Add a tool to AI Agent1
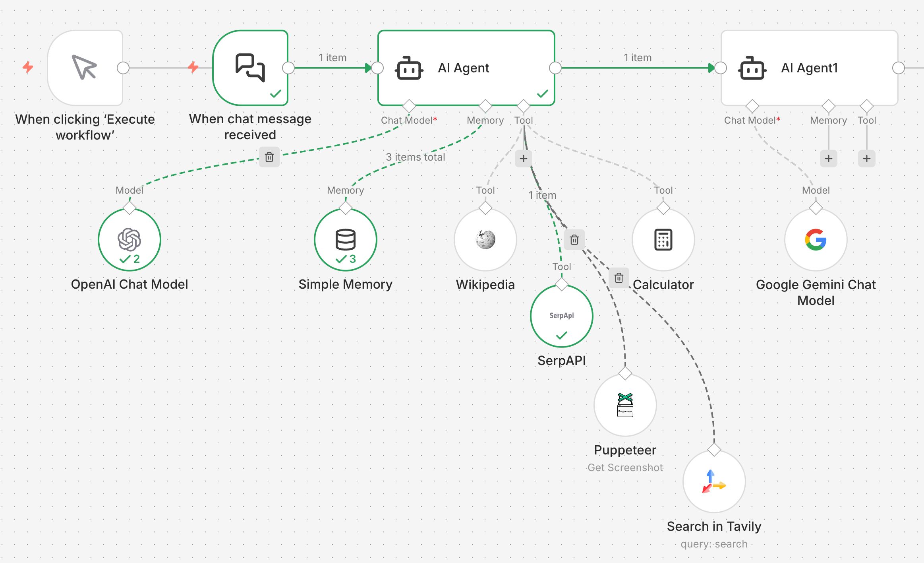The image size is (924, 563). coord(866,159)
